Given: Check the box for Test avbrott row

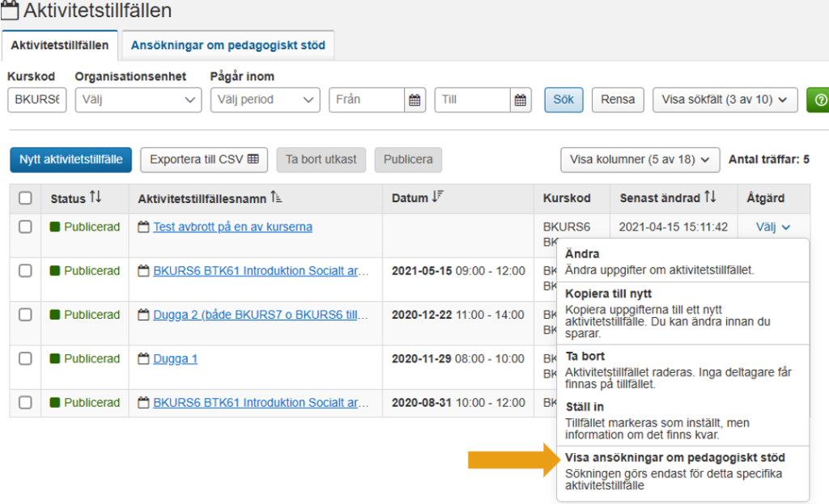Looking at the screenshot, I should point(25,227).
